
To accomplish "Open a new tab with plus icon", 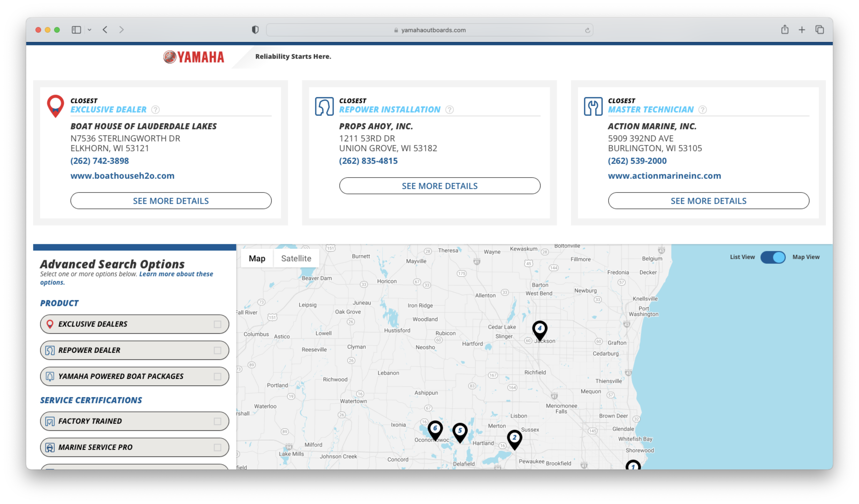I will [802, 30].
